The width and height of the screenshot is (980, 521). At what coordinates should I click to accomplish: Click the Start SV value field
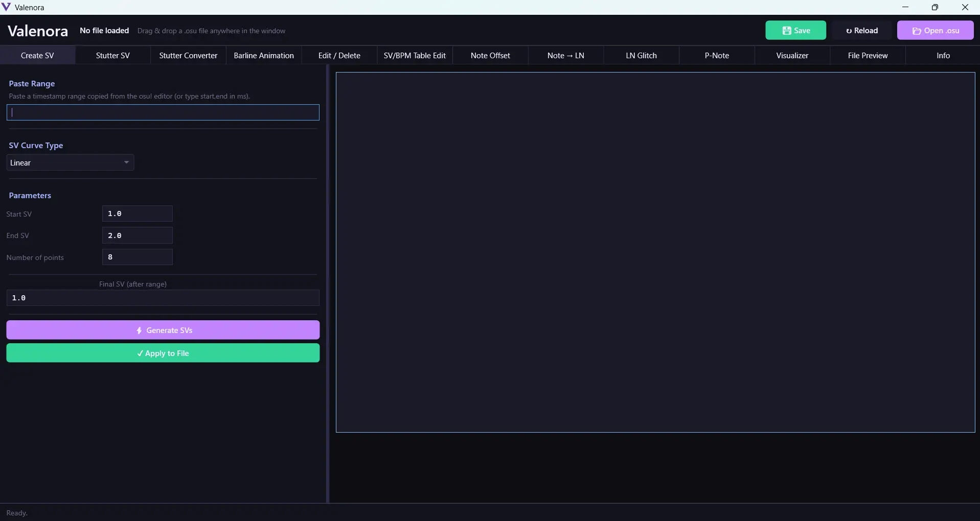(138, 214)
